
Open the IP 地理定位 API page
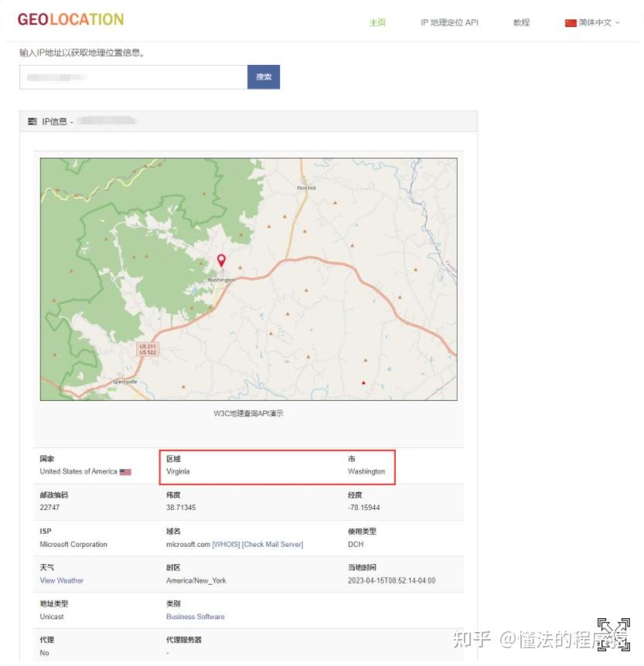point(448,22)
